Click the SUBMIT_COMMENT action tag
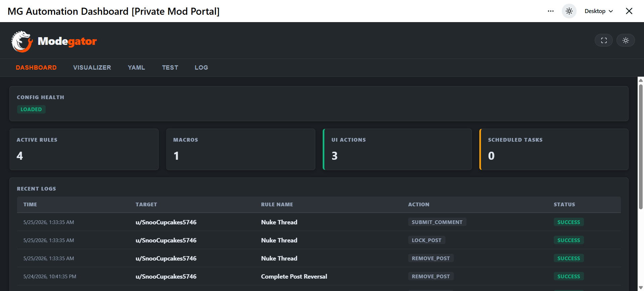This screenshot has width=644, height=291. point(437,222)
